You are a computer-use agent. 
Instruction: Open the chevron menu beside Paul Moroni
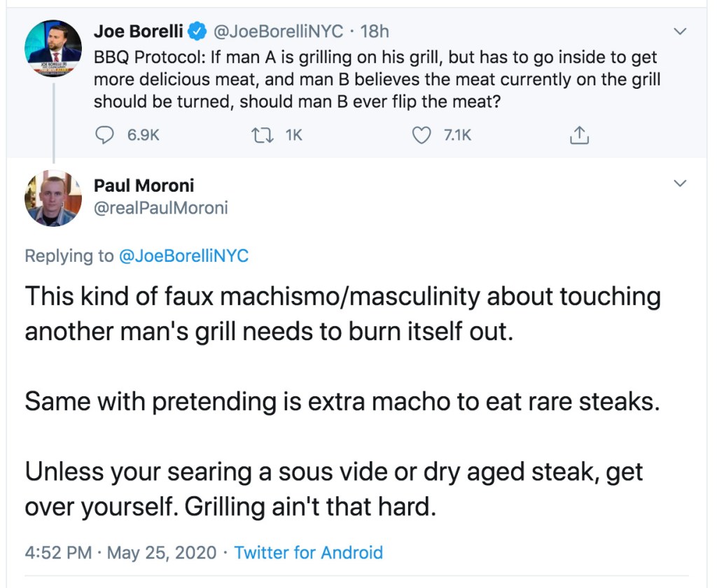click(679, 183)
